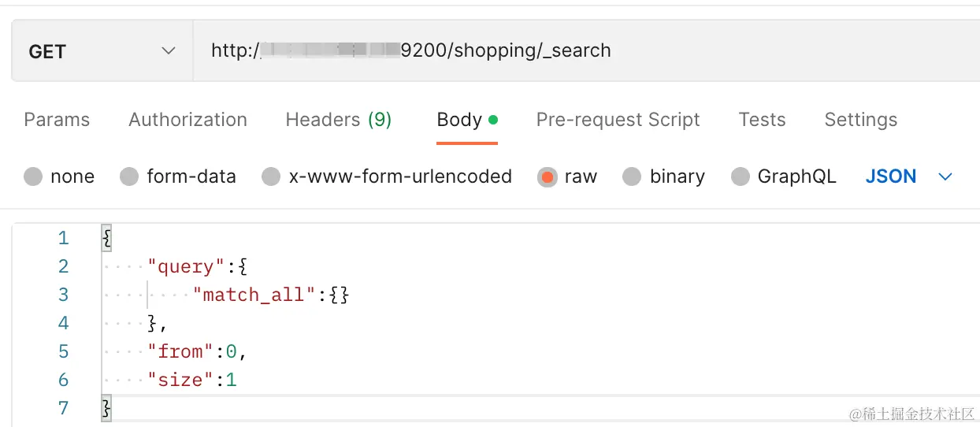Open the GET method dropdown

pyautogui.click(x=102, y=52)
